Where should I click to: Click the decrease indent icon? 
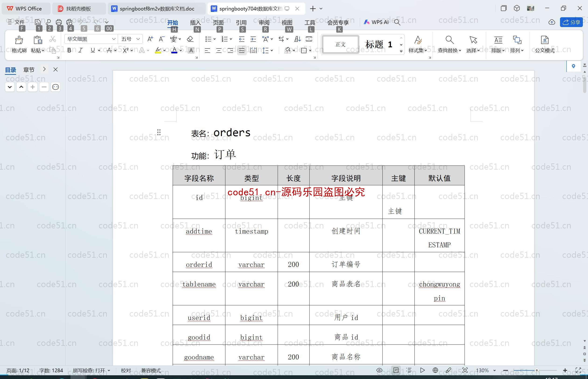point(242,39)
